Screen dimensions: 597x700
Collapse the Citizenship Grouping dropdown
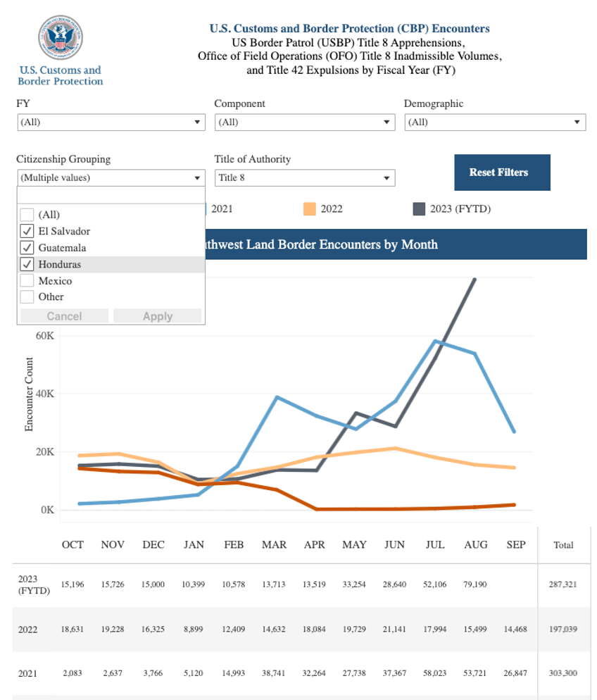coord(111,177)
